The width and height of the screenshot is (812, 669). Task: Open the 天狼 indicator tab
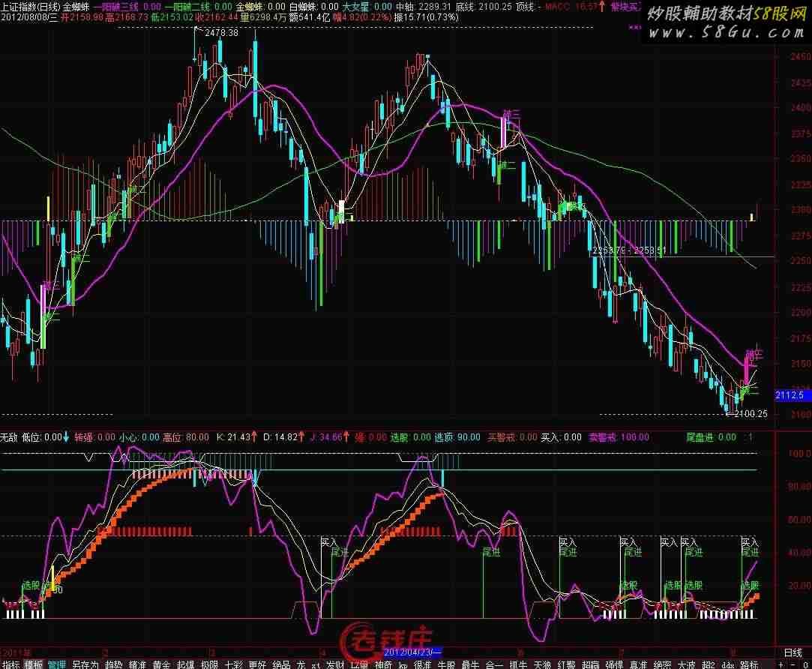point(542,664)
